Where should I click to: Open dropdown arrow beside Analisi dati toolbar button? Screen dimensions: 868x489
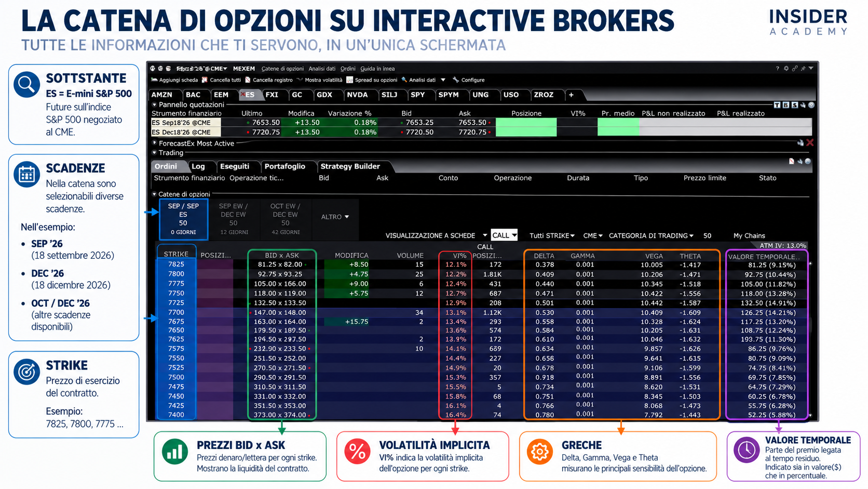tap(443, 80)
